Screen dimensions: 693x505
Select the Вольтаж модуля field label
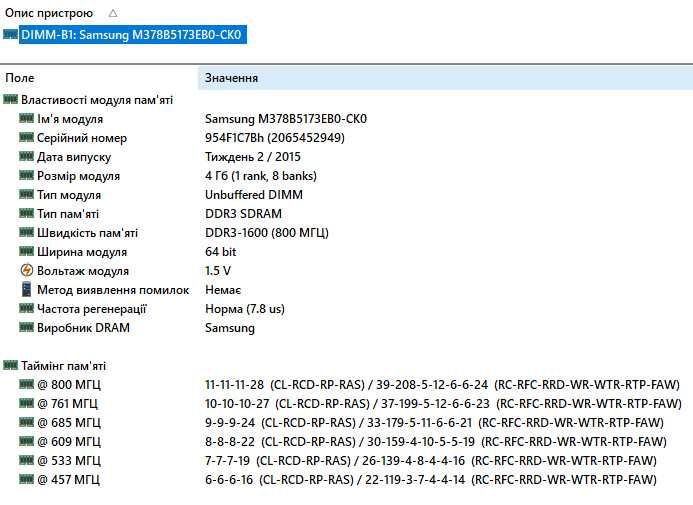tap(83, 271)
